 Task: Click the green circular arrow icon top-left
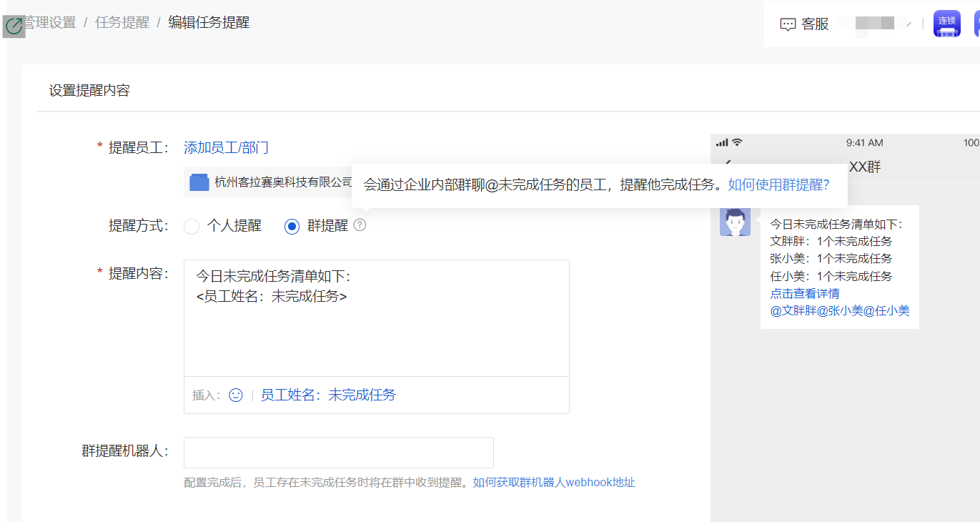14,26
